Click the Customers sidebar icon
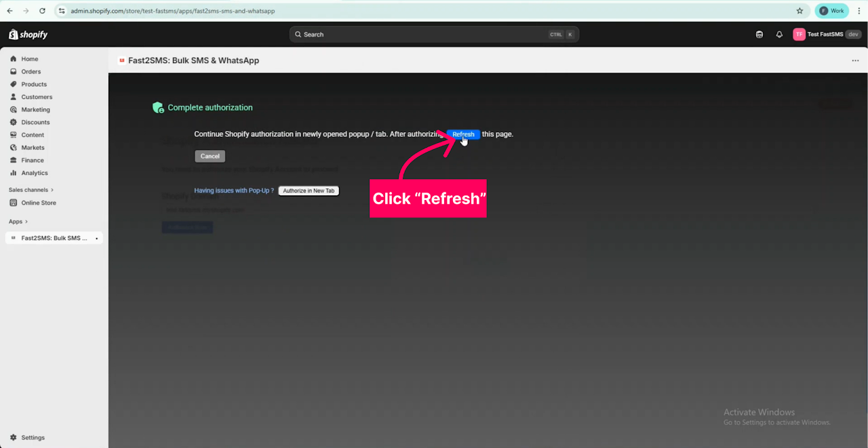Image resolution: width=868 pixels, height=448 pixels. click(14, 97)
